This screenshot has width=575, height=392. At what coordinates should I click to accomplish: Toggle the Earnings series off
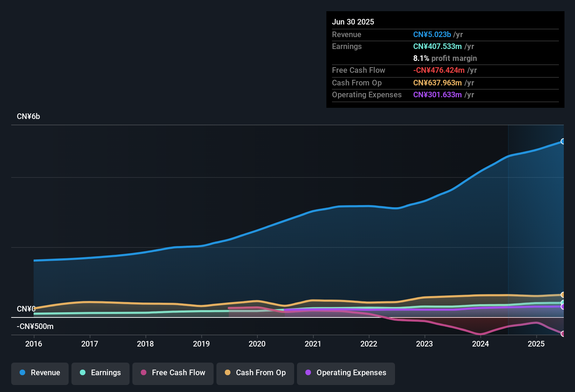(x=100, y=373)
